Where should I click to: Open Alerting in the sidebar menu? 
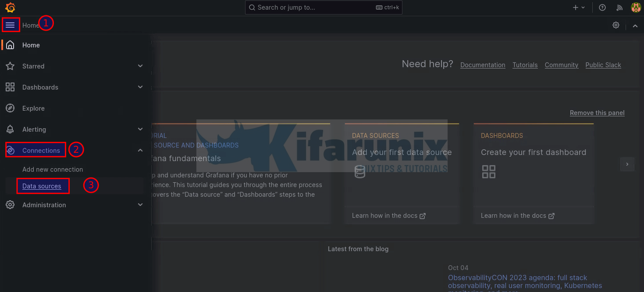pos(34,130)
